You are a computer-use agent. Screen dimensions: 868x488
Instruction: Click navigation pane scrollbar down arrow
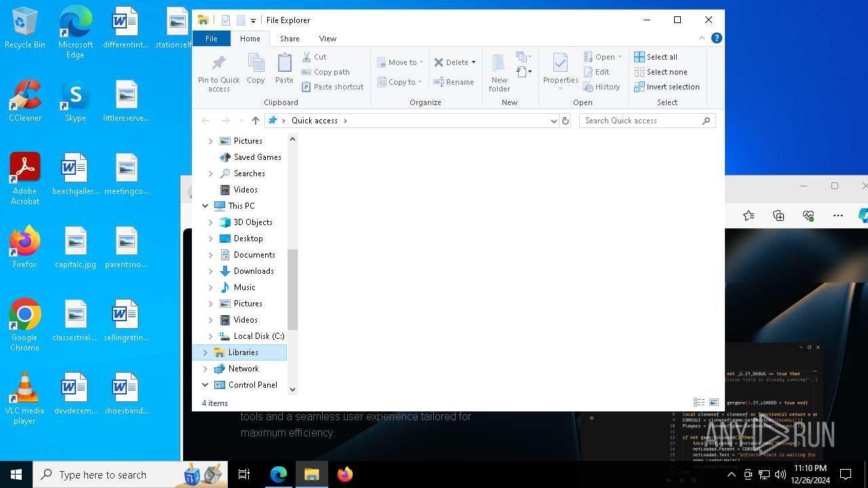[x=293, y=389]
